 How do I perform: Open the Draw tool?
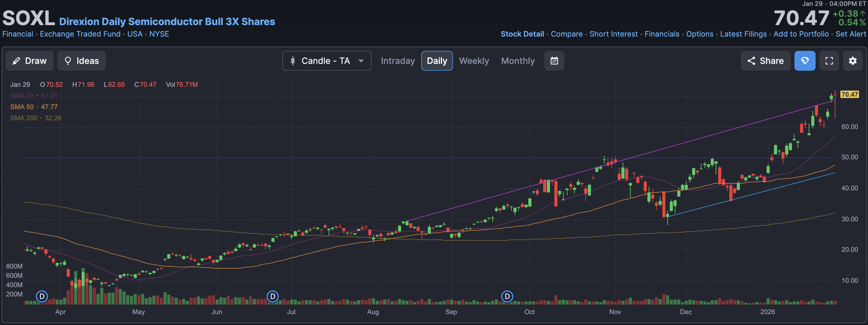(x=30, y=60)
